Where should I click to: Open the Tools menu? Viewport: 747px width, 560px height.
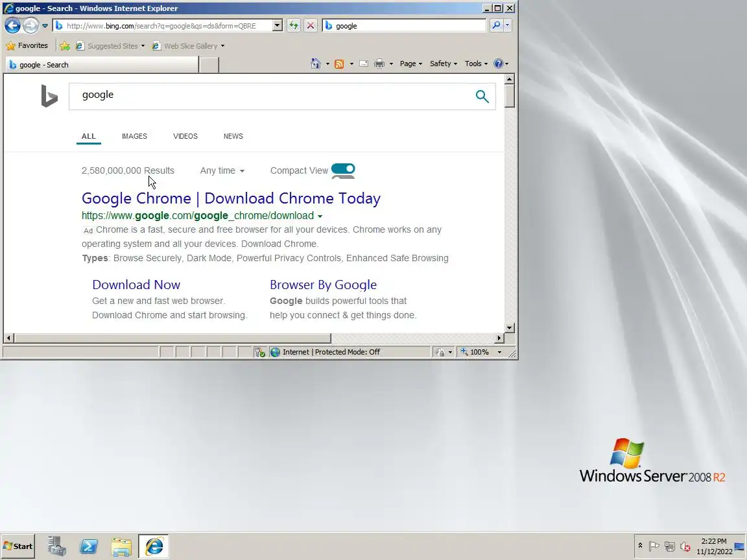pos(476,64)
